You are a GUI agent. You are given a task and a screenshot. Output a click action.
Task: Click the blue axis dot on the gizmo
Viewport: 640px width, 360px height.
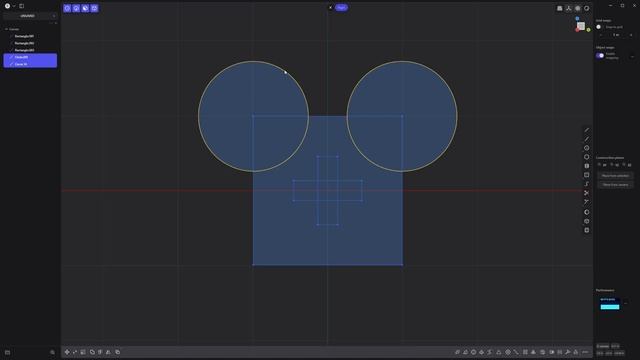[577, 19]
